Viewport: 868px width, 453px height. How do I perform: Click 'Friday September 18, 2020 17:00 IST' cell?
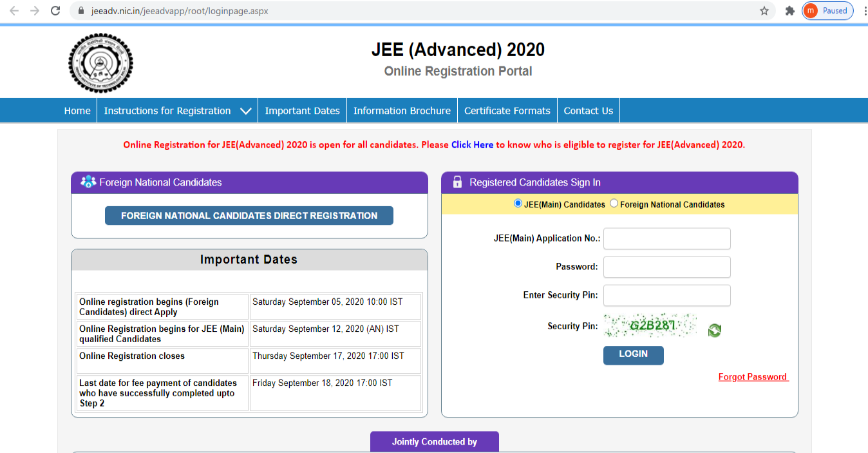(335, 393)
